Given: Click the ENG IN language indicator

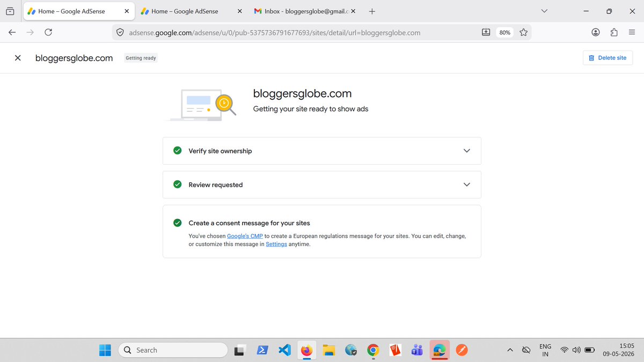Looking at the screenshot, I should (x=545, y=350).
